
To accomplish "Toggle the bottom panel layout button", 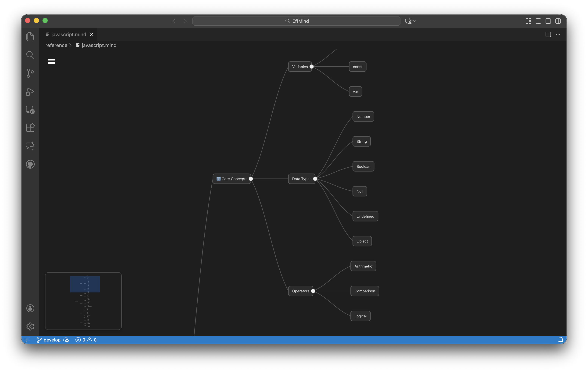I will tap(548, 21).
